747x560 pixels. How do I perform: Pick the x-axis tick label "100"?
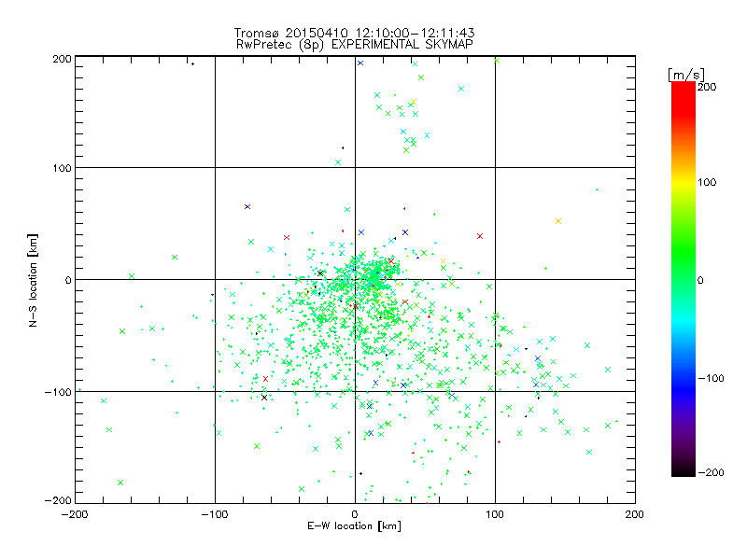(x=495, y=514)
